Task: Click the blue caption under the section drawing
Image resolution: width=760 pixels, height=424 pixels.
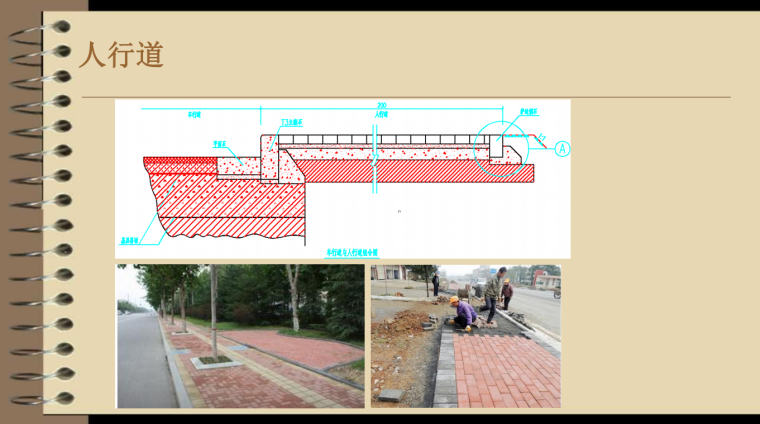Action: [352, 252]
